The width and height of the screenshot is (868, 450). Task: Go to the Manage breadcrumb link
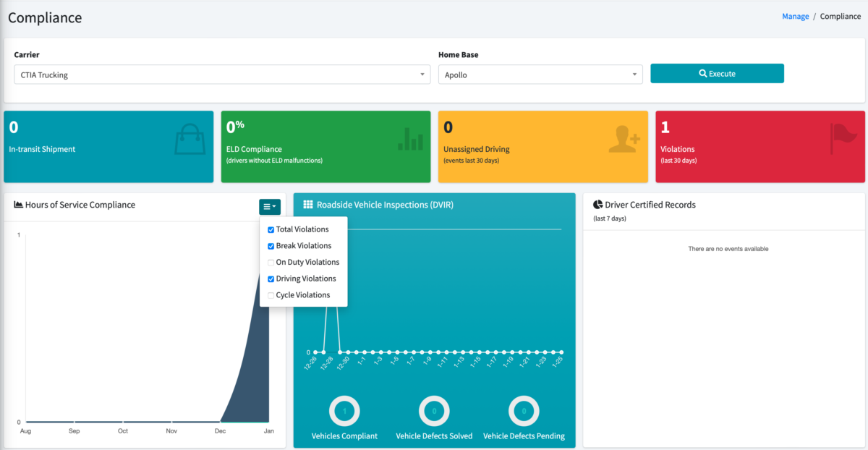pos(795,17)
